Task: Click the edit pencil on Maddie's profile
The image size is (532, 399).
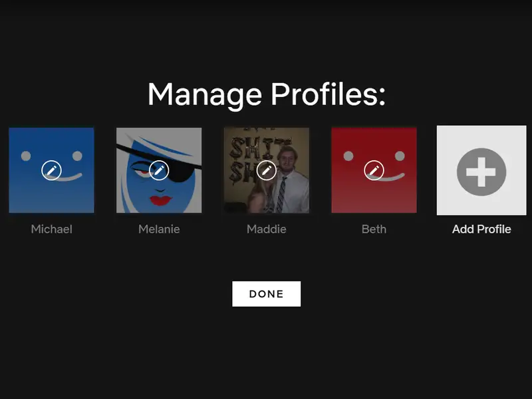Action: point(267,171)
